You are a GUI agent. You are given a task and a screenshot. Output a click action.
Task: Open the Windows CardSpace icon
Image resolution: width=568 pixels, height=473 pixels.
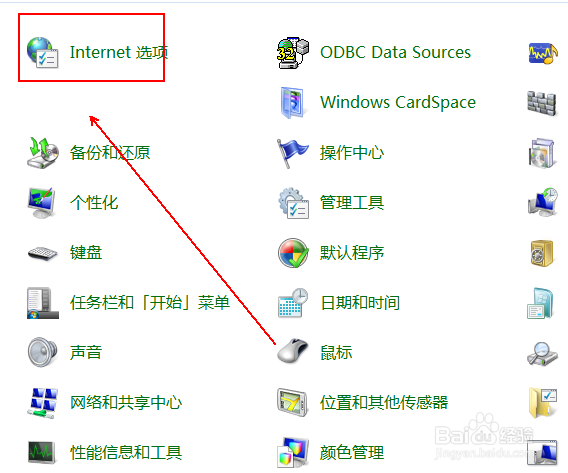point(292,103)
